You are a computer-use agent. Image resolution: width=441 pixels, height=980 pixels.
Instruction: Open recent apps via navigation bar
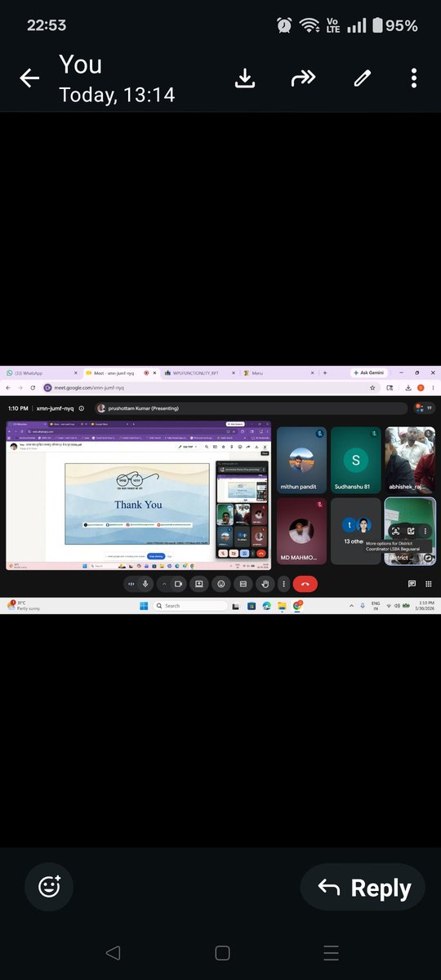(x=330, y=952)
